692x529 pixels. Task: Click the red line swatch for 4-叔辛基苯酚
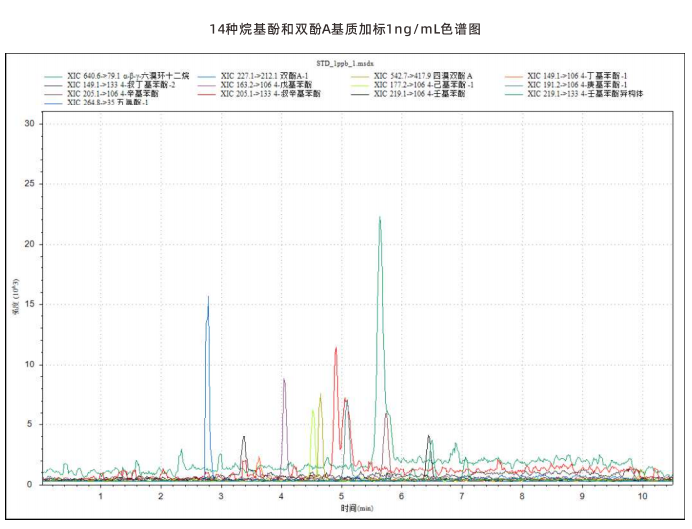(207, 94)
